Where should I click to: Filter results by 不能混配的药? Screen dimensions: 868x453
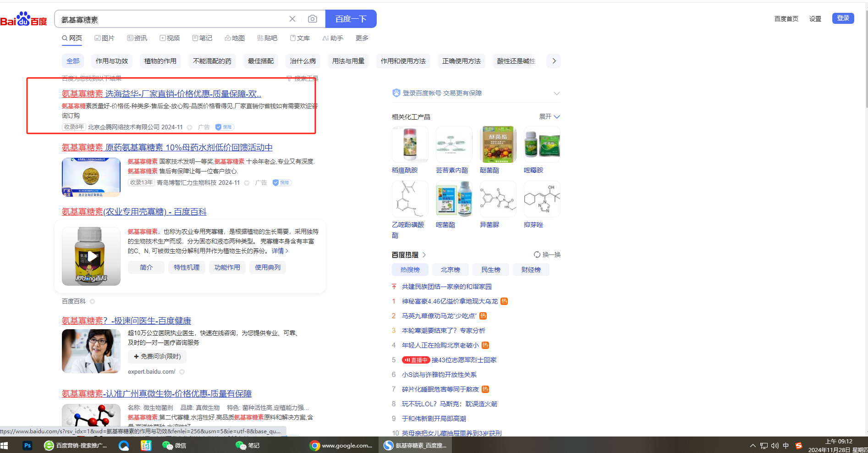click(x=212, y=61)
